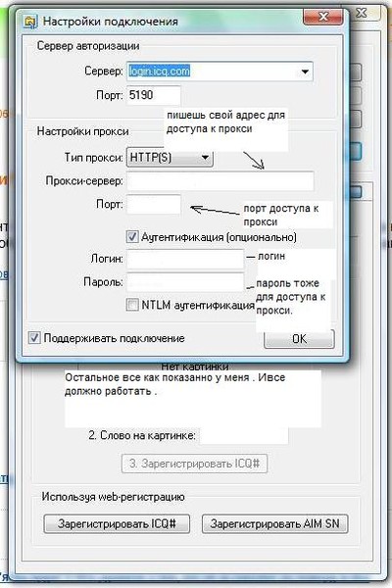Close the background registration window

[x=362, y=13]
